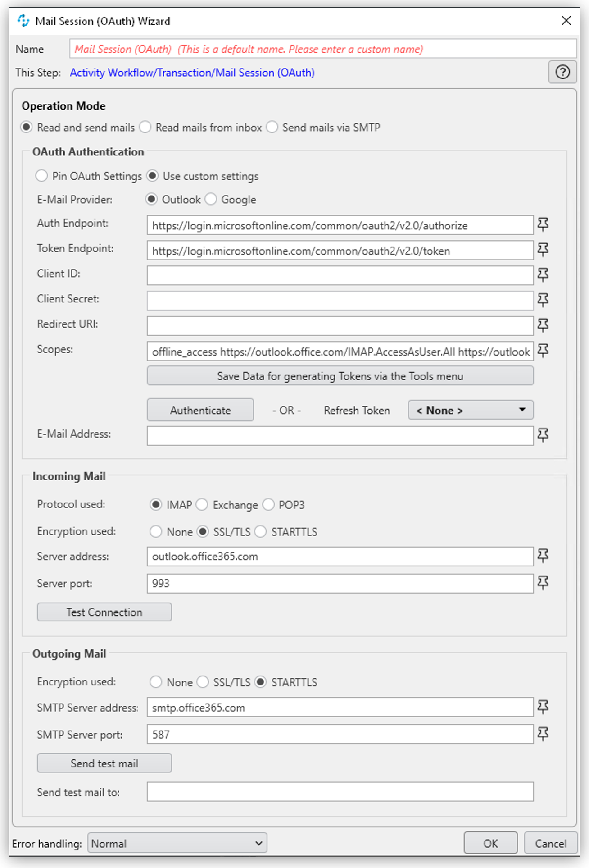This screenshot has height=868, width=589.
Task: Pin the incoming Server address value
Action: pyautogui.click(x=543, y=556)
